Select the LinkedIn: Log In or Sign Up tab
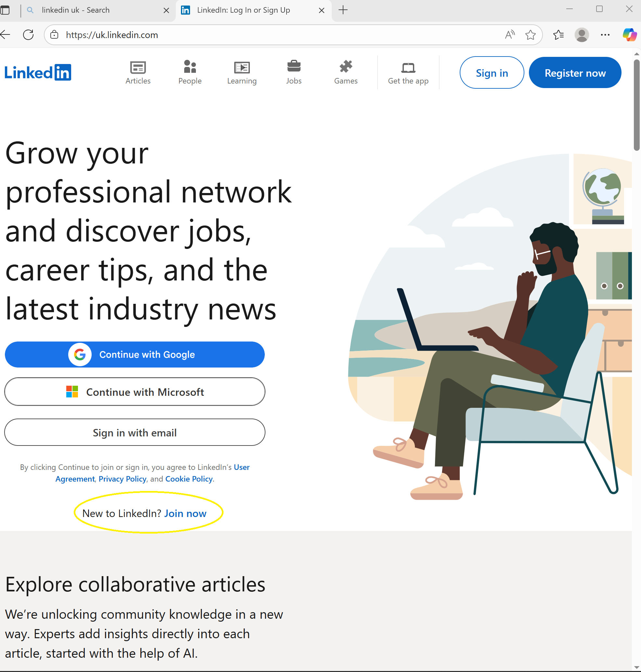The width and height of the screenshot is (641, 672). click(x=253, y=10)
